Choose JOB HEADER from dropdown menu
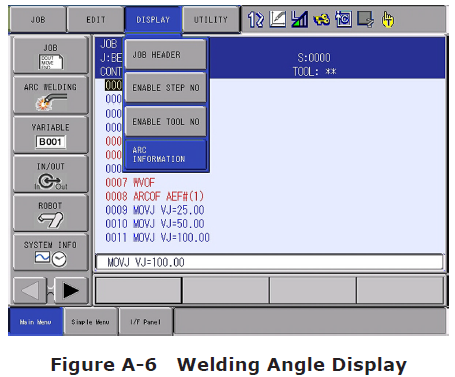Screen dimensions: 455x377 (166, 55)
